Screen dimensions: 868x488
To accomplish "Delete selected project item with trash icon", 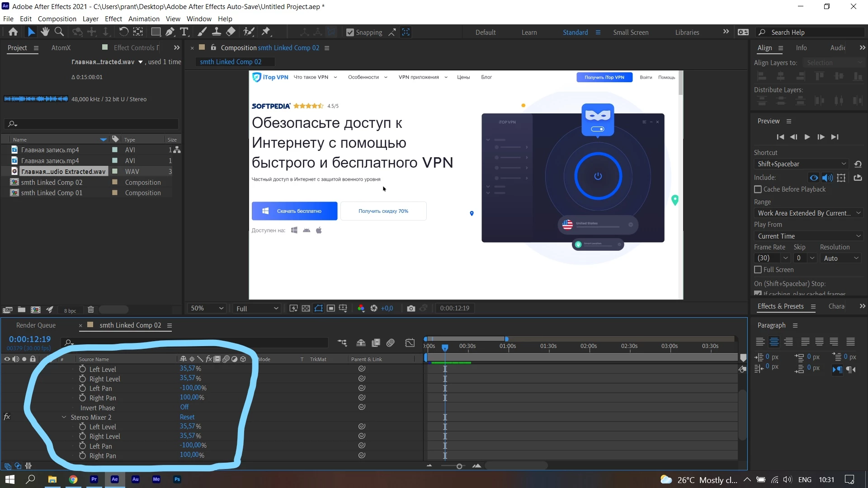I will tap(90, 310).
